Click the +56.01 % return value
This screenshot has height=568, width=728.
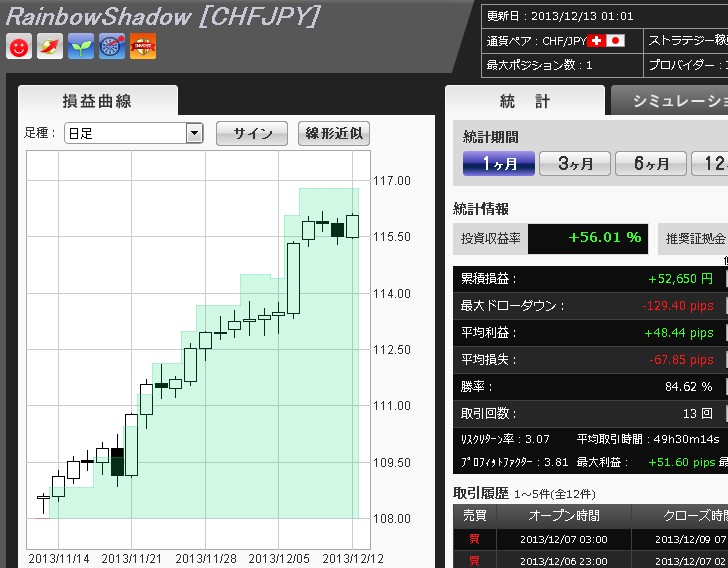click(x=604, y=237)
